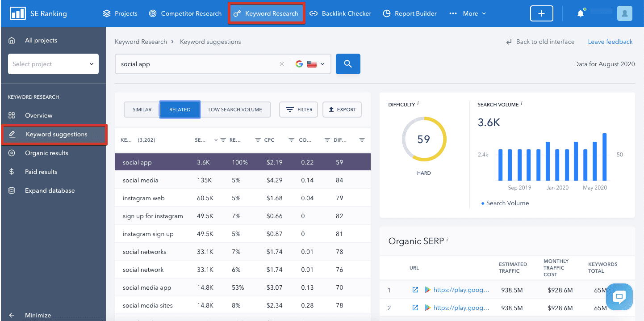Screen dimensions: 644x321
Task: Click the Leave feedback link
Action: pyautogui.click(x=610, y=42)
